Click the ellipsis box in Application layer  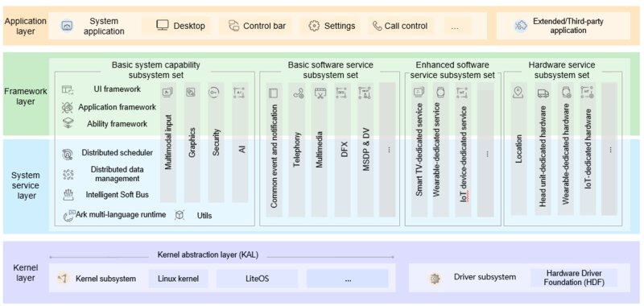(x=455, y=26)
